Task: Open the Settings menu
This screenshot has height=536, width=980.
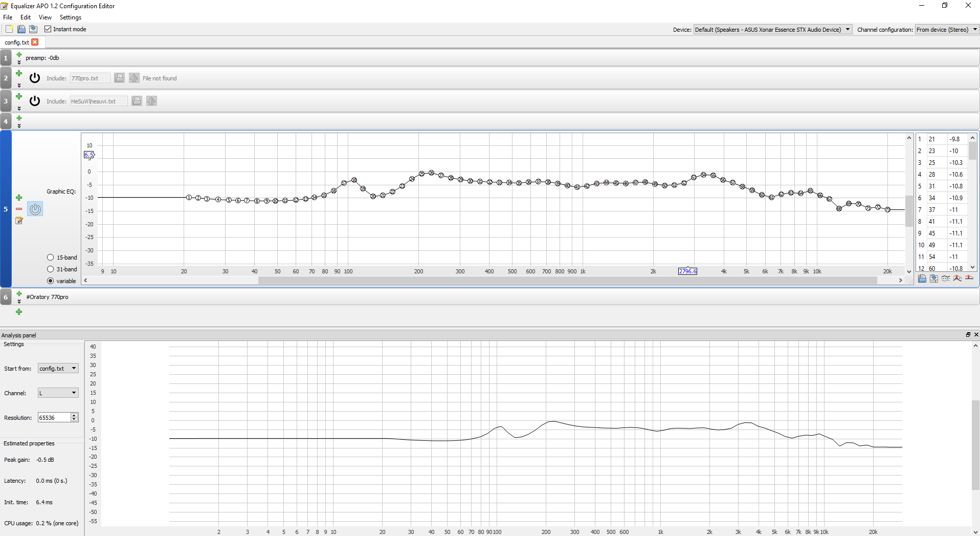Action: tap(70, 17)
